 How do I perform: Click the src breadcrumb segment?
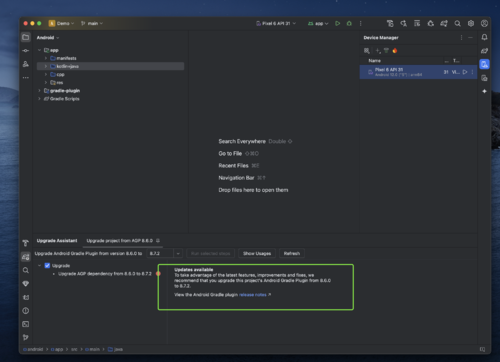[x=74, y=349]
